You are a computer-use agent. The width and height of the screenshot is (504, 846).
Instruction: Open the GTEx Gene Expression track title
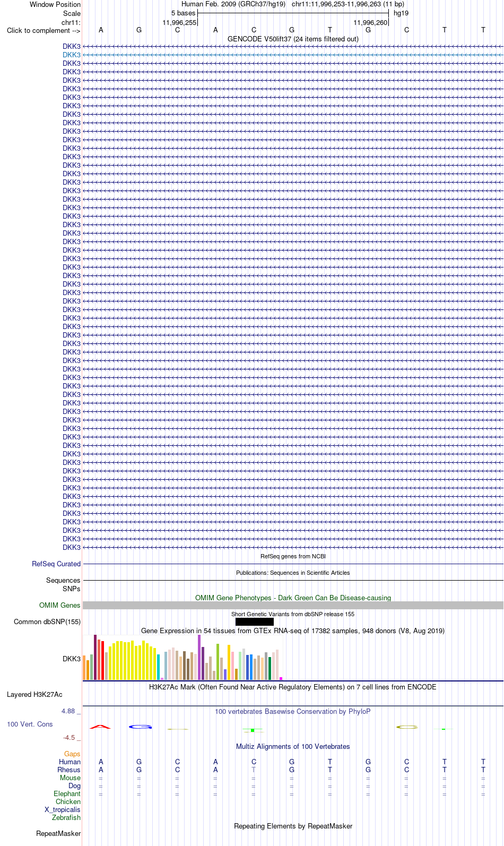(293, 631)
